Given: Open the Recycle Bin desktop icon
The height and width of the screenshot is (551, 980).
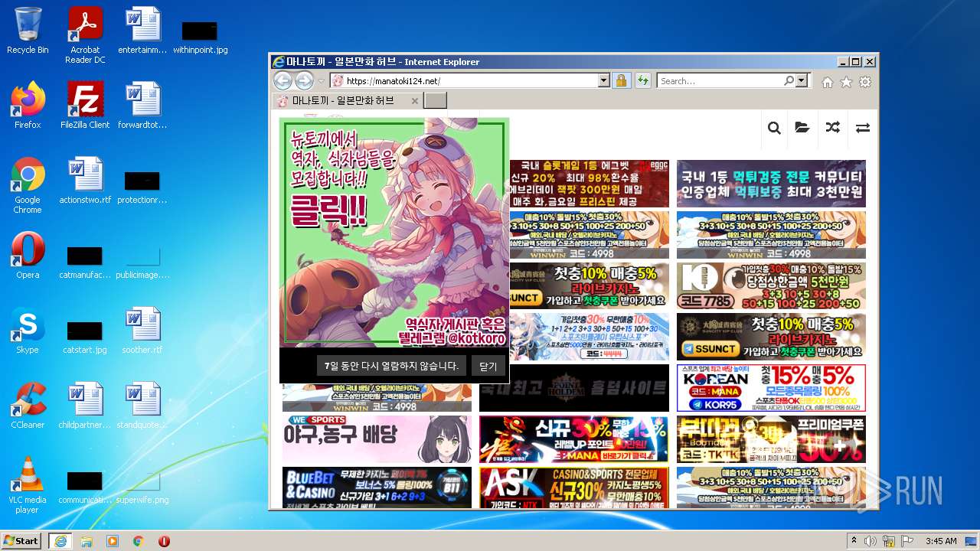Looking at the screenshot, I should (28, 31).
